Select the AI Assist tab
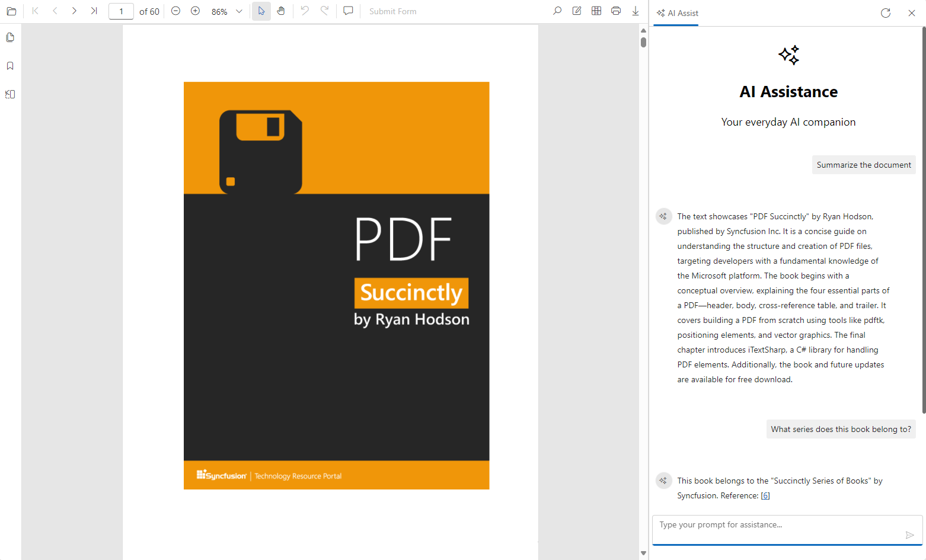 677,13
